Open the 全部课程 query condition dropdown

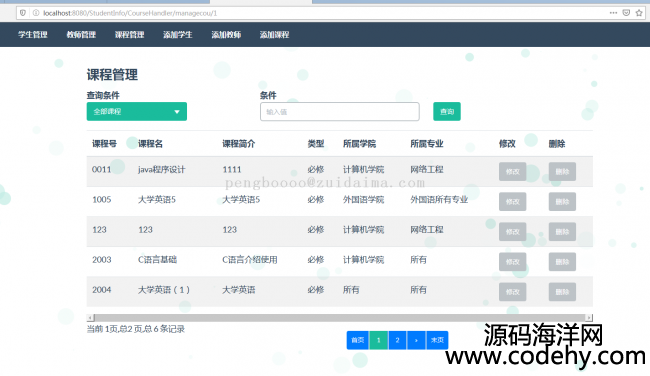[136, 112]
